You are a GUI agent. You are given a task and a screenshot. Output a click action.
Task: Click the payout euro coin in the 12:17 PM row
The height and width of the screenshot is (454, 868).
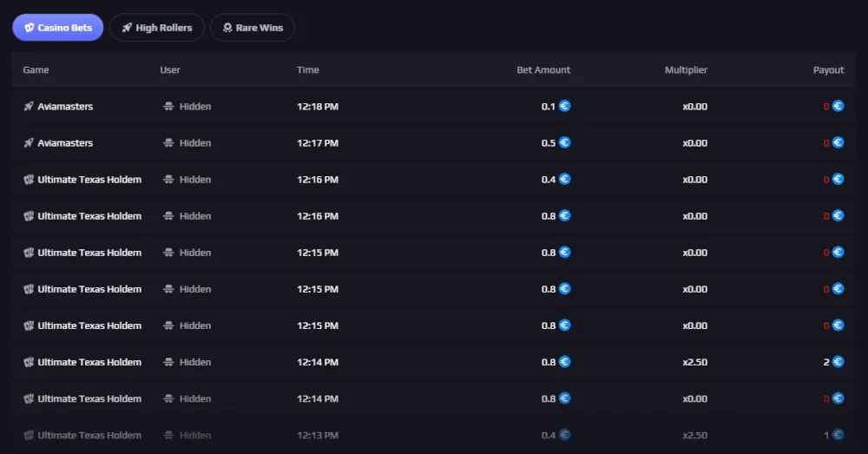(838, 142)
